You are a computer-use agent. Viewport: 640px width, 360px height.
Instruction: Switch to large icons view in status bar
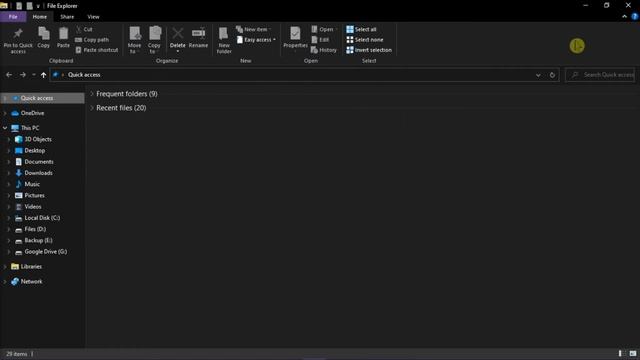[x=633, y=353]
